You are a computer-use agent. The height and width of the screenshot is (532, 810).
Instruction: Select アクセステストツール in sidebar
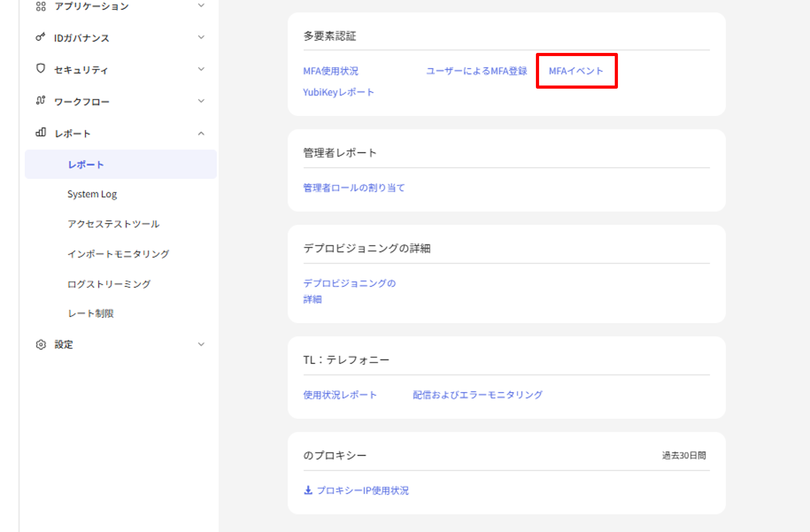pyautogui.click(x=114, y=224)
